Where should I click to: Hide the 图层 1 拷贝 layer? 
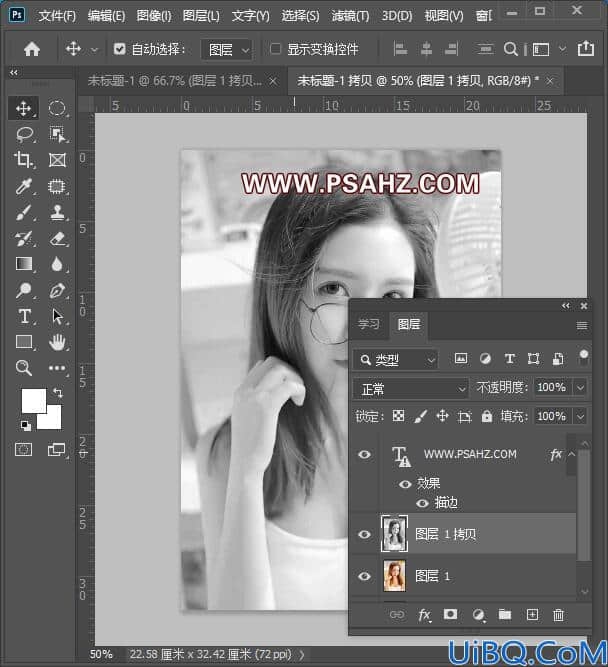[x=364, y=534]
